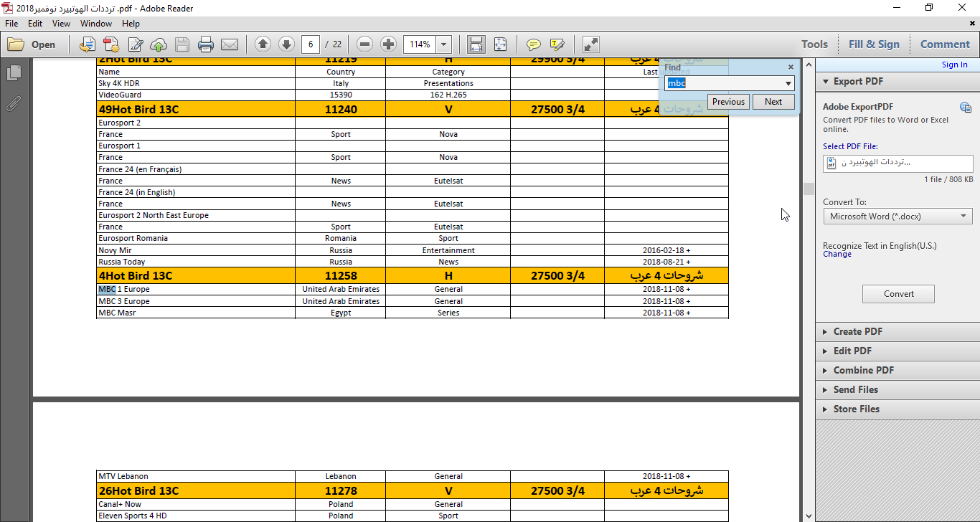Click the Canal+ Now cell
This screenshot has height=522, width=980.
(196, 504)
